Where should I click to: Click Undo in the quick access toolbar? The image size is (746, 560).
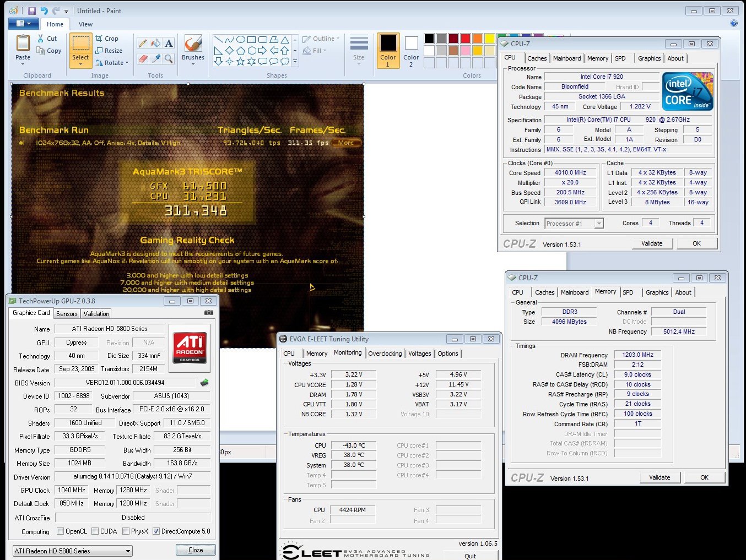tap(44, 10)
